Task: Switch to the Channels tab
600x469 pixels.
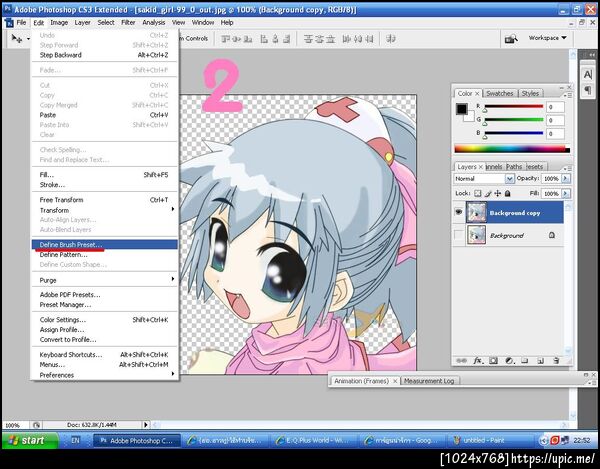Action: [x=494, y=167]
